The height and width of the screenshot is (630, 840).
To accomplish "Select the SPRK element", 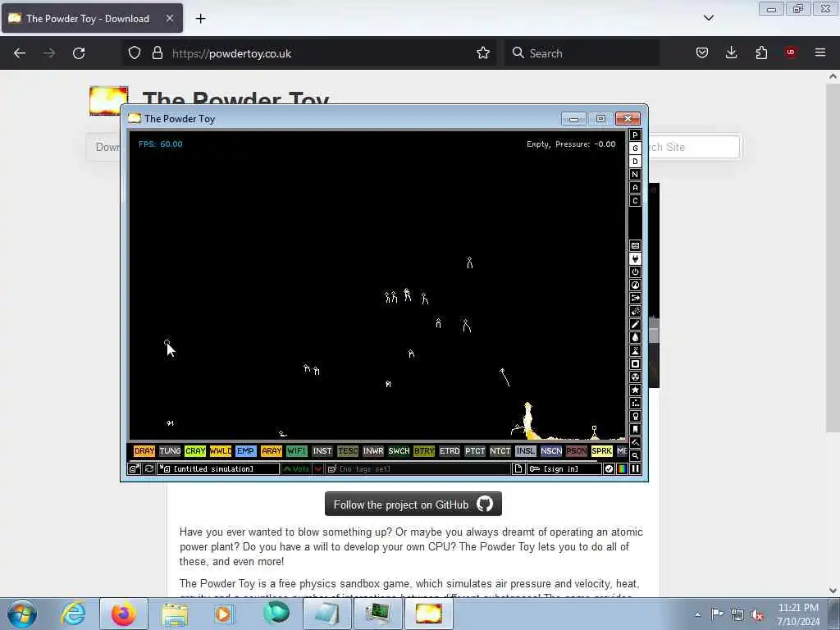I will (x=601, y=451).
